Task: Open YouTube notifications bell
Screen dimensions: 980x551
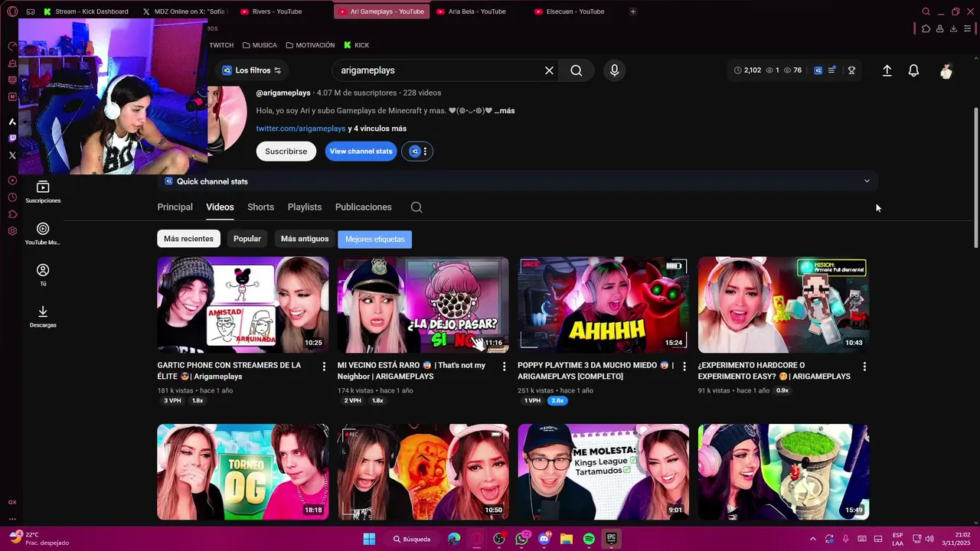Action: (x=913, y=70)
